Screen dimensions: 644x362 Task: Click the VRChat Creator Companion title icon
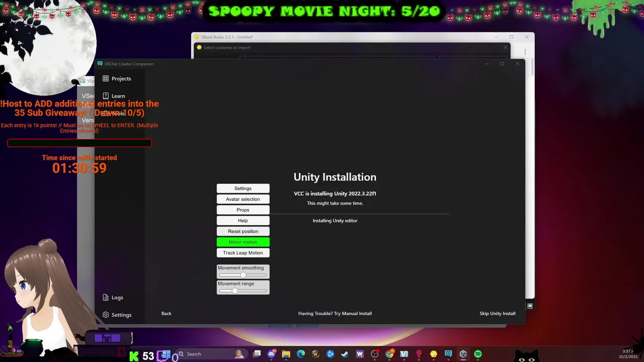click(x=100, y=64)
